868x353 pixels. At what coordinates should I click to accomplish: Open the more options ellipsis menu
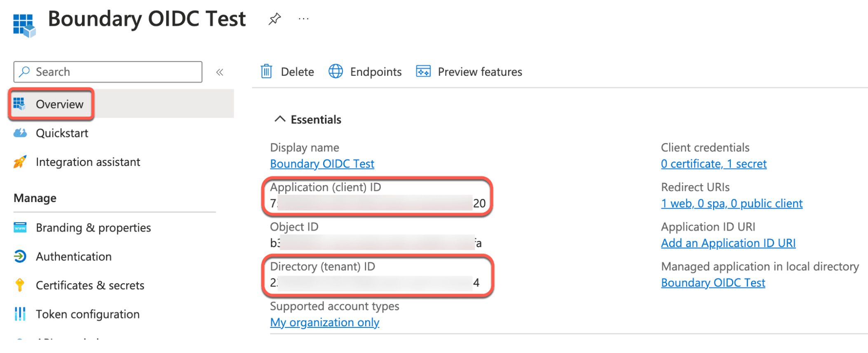(x=304, y=19)
